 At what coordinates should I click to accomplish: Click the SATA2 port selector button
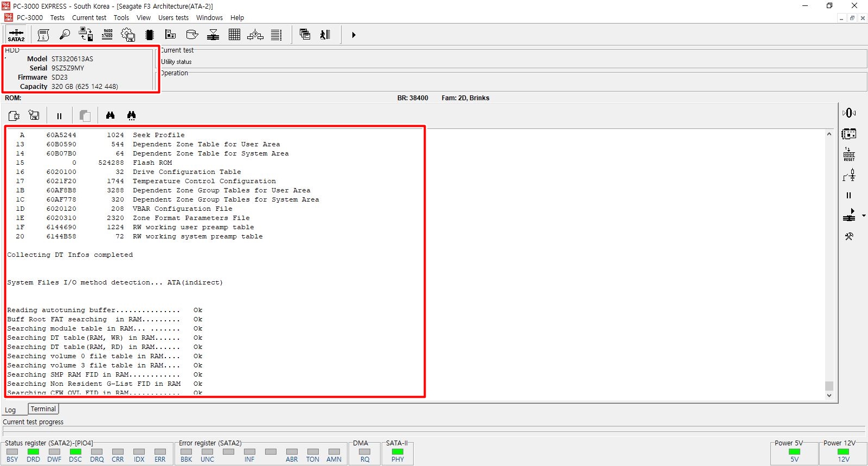pyautogui.click(x=16, y=35)
